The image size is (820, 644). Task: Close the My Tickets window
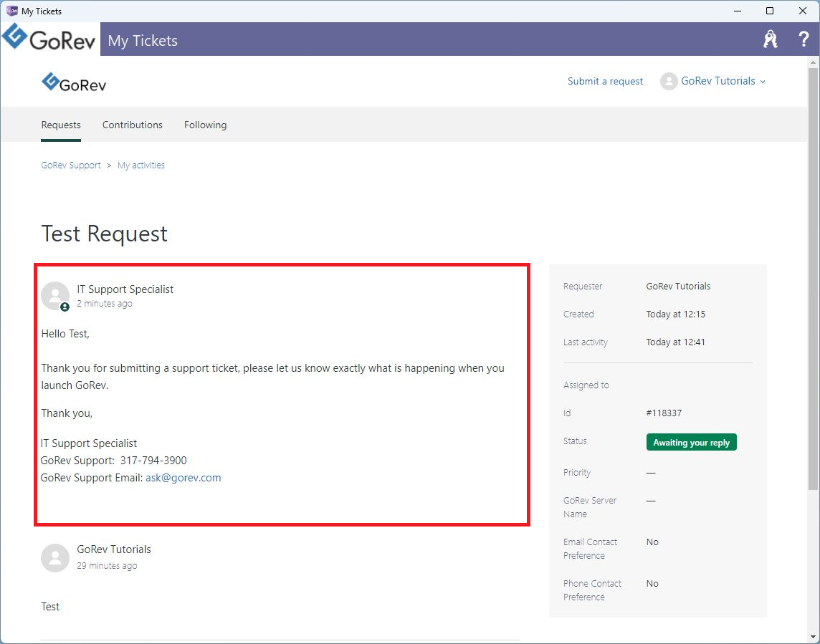pyautogui.click(x=803, y=11)
